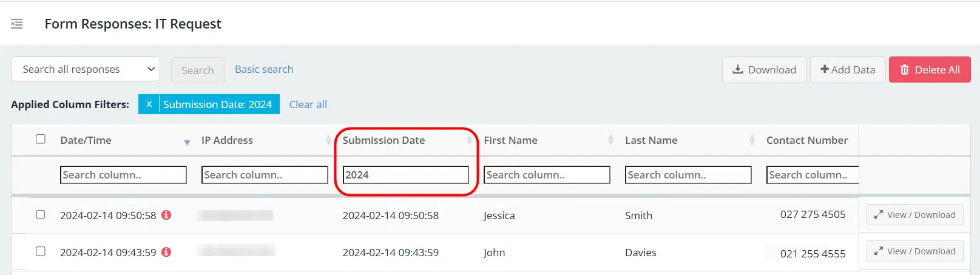Tick the select-all checkbox in the header
This screenshot has width=980, height=275.
[41, 139]
